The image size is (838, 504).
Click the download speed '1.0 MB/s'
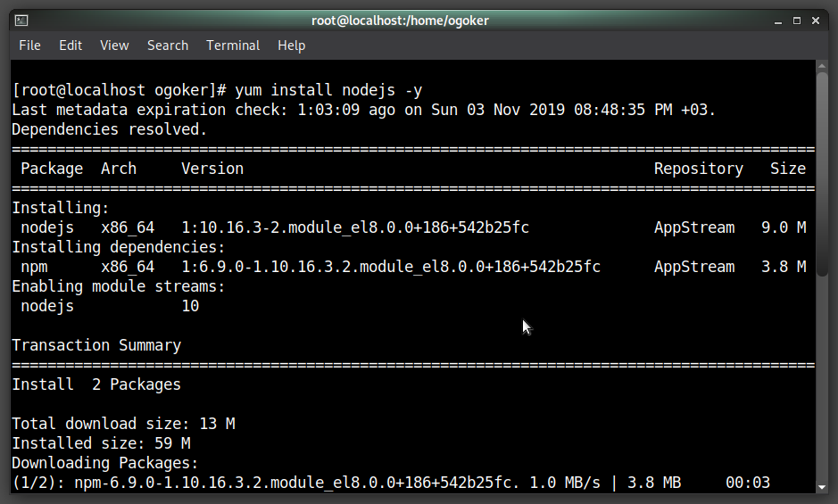pyautogui.click(x=565, y=483)
